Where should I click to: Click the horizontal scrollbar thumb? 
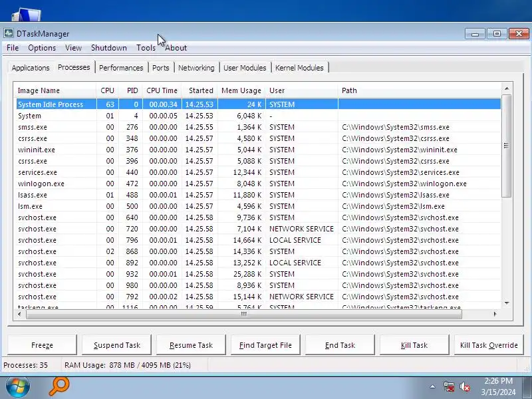tap(244, 314)
